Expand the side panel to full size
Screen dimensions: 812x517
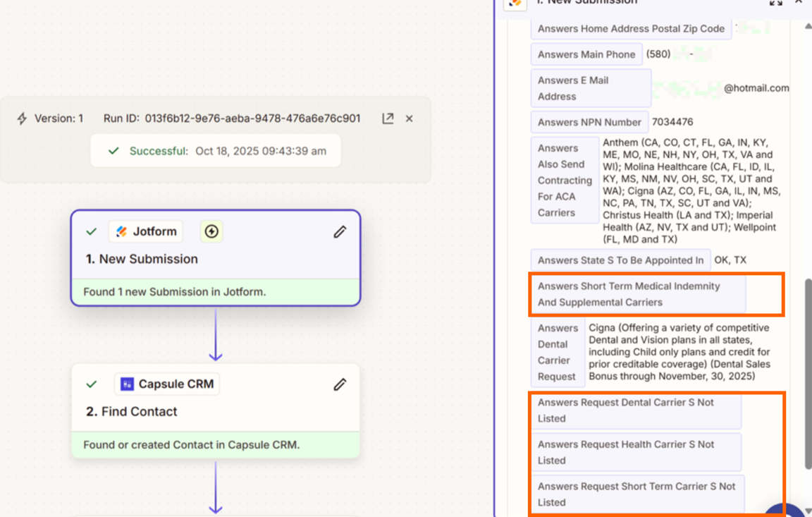click(775, 3)
